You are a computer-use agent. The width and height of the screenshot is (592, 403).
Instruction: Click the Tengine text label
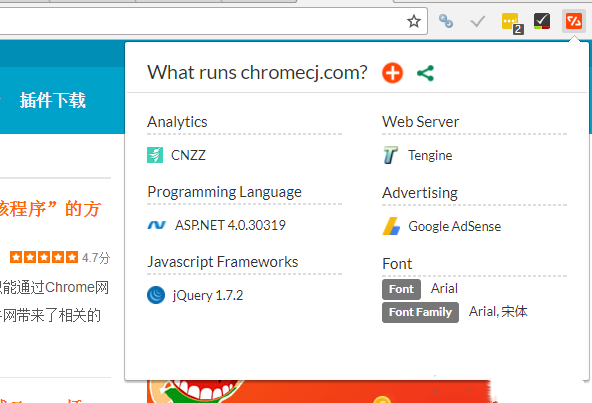click(x=430, y=155)
